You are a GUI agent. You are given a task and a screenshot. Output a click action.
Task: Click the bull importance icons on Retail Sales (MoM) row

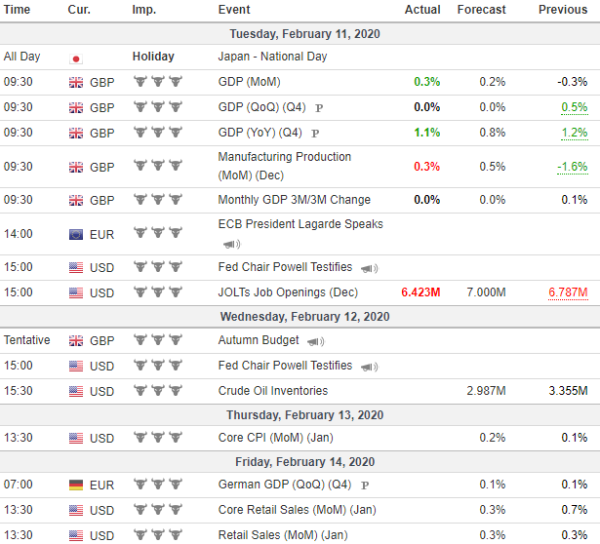[158, 535]
